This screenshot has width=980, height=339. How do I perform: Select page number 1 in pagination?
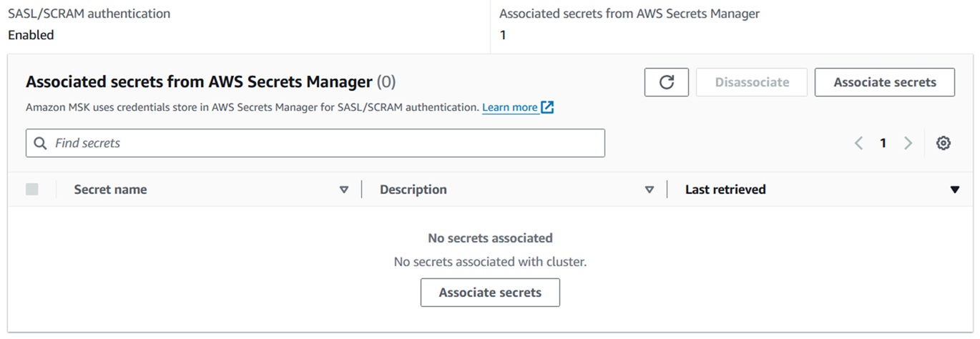(x=883, y=143)
